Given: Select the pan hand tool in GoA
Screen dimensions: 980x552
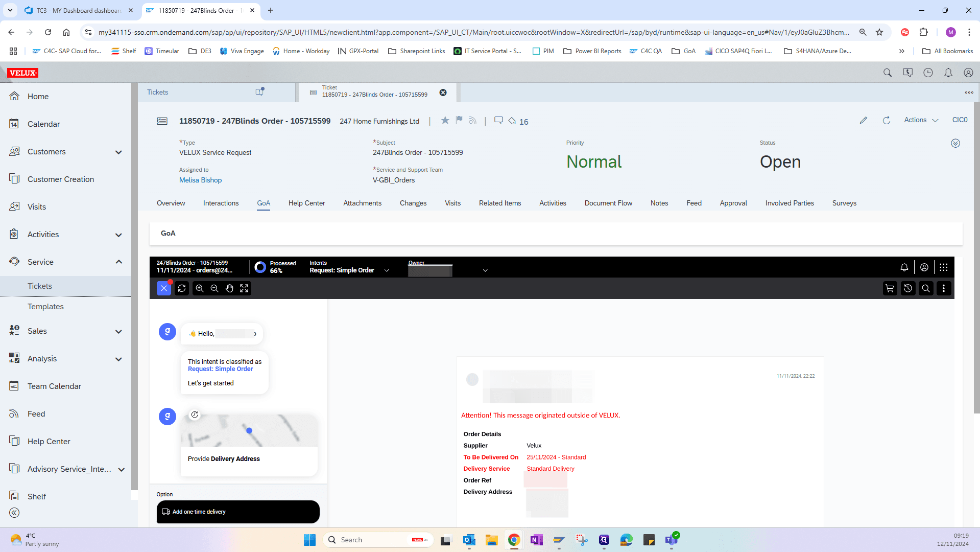Looking at the screenshot, I should pyautogui.click(x=229, y=288).
